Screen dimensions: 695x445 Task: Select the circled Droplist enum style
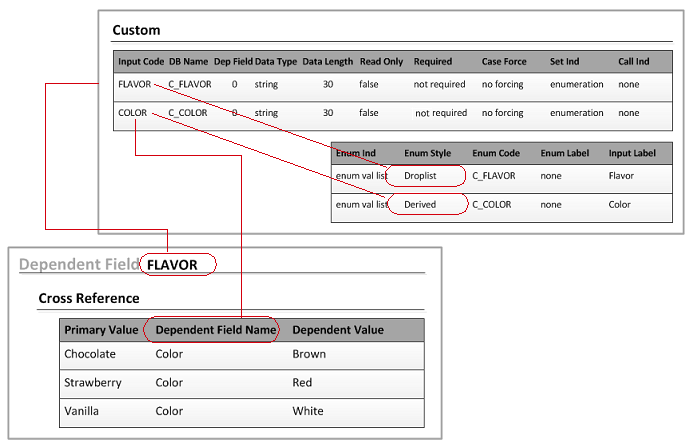pos(427,176)
